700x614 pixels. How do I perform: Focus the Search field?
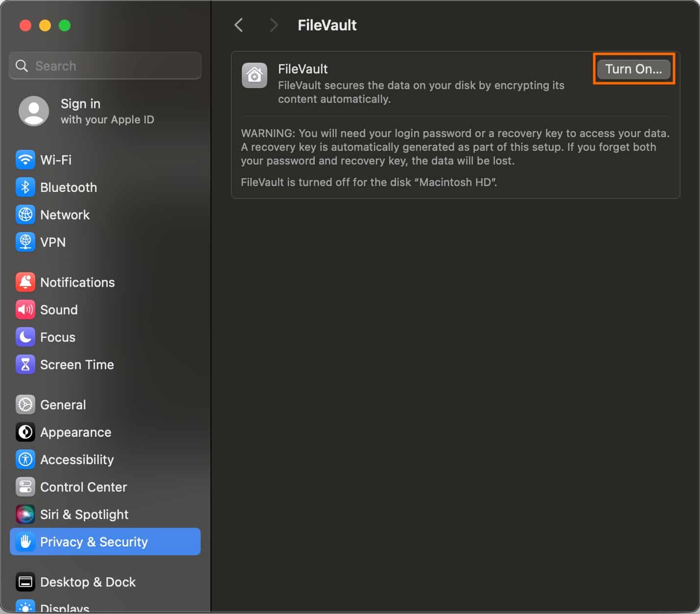pyautogui.click(x=105, y=66)
